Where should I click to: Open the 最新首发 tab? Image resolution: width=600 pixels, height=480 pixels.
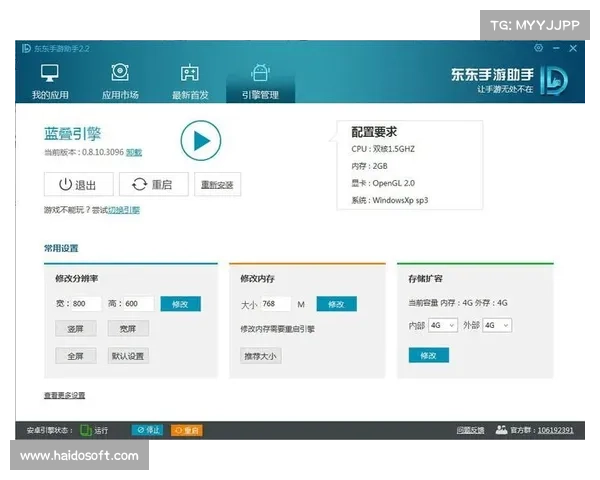[190, 82]
